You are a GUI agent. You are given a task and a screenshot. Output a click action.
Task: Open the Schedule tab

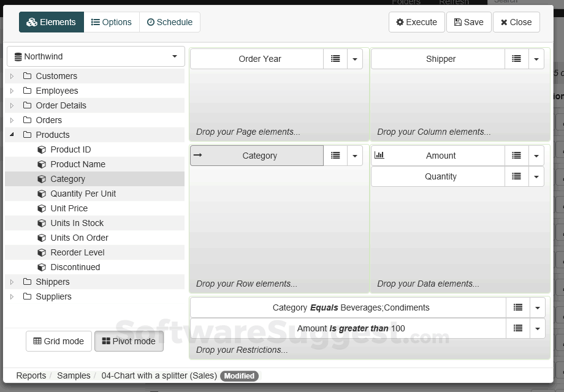point(170,22)
